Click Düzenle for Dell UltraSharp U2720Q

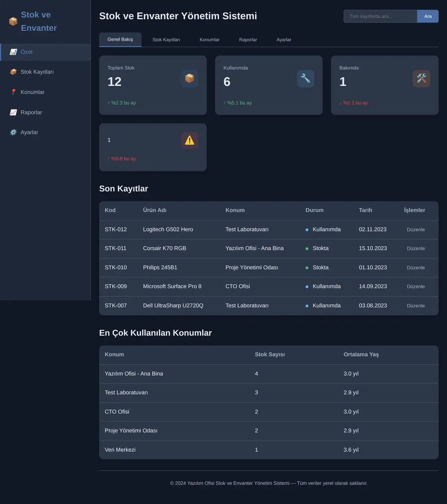coord(416,306)
